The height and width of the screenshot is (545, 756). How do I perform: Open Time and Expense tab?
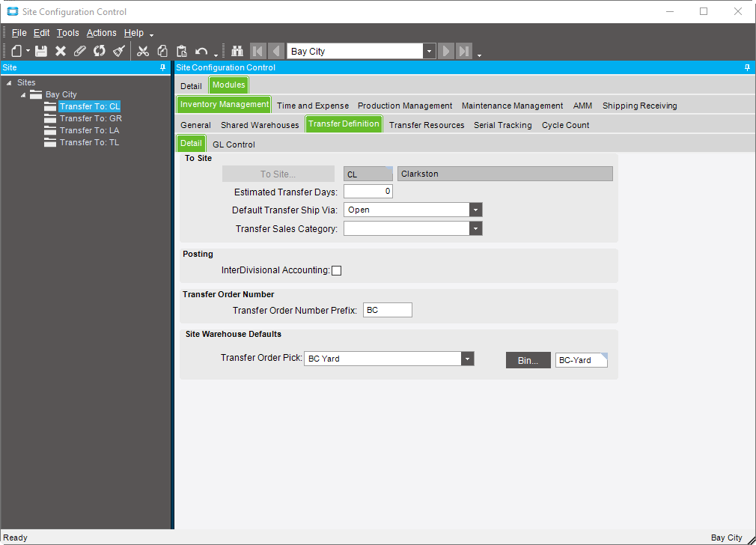[x=312, y=106]
